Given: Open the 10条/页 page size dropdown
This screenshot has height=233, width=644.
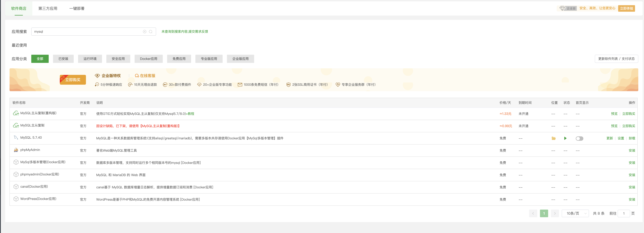Looking at the screenshot, I should (x=575, y=214).
